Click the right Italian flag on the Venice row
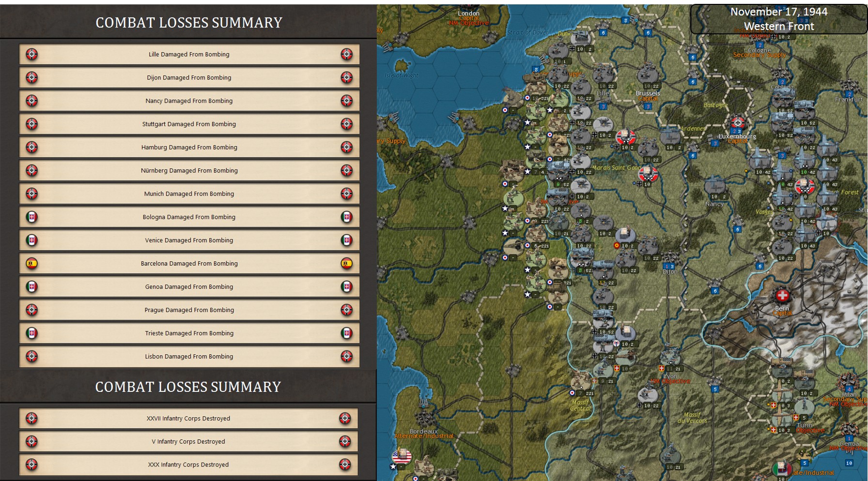 [346, 240]
